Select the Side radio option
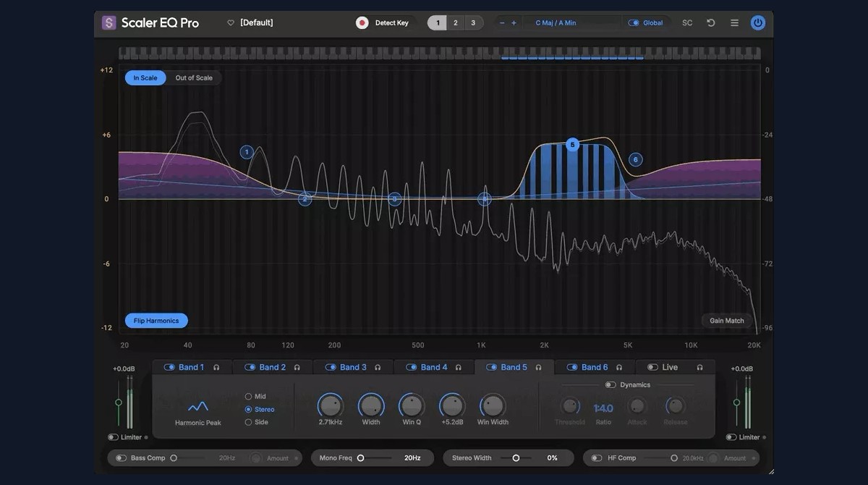Viewport: 868px width, 485px height. click(248, 422)
